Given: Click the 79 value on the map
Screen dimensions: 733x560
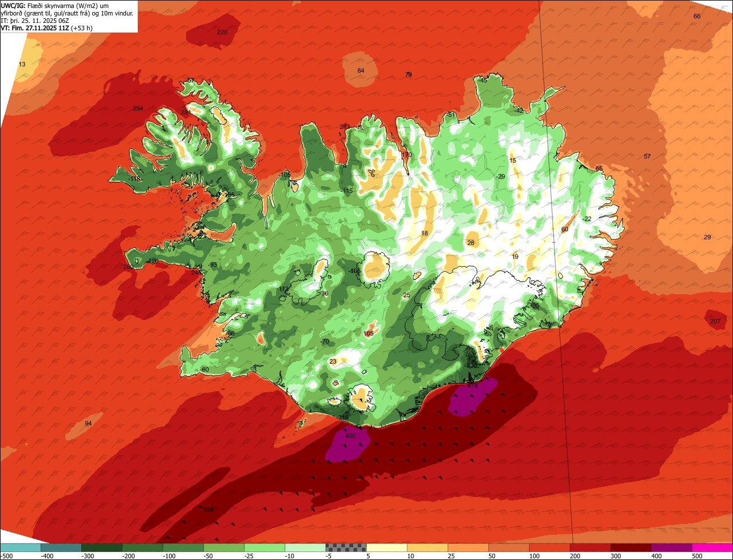Looking at the screenshot, I should pos(408,74).
